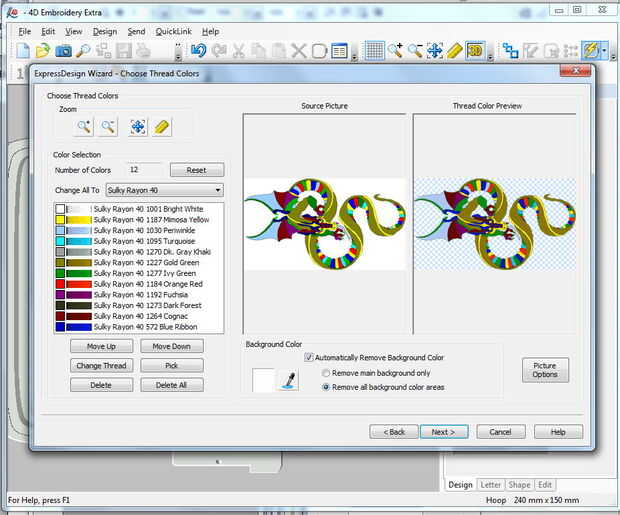The width and height of the screenshot is (620, 515).
Task: Open the Send menu
Action: 136,32
